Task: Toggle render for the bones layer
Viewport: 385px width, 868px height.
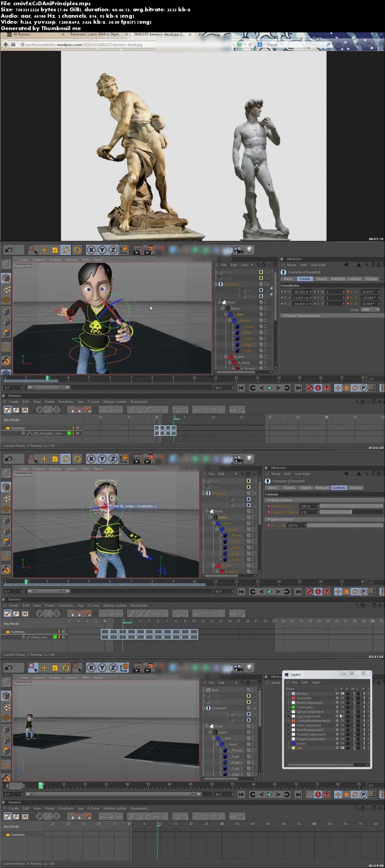Action: (x=348, y=743)
